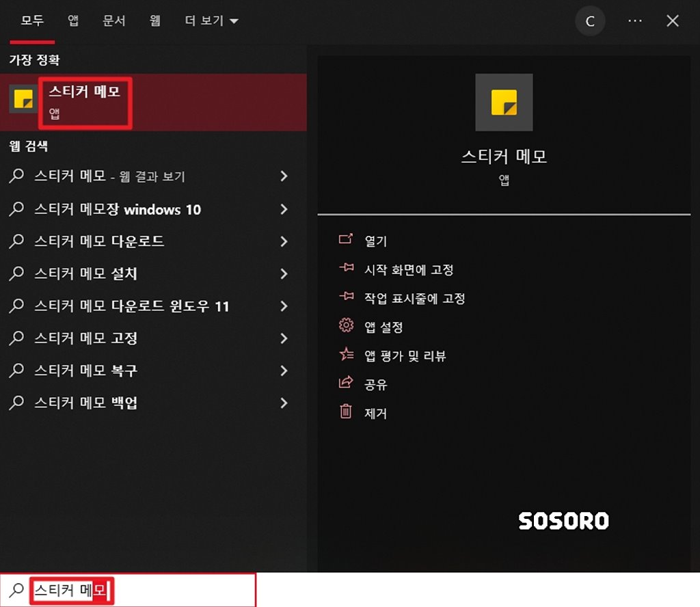Expand arrow for 스티커 메모 다운로드

pos(284,241)
